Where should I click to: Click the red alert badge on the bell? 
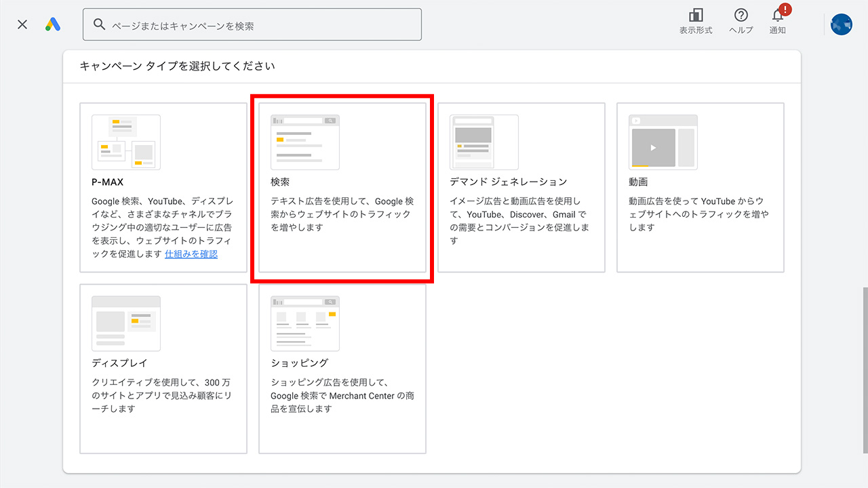pyautogui.click(x=784, y=8)
